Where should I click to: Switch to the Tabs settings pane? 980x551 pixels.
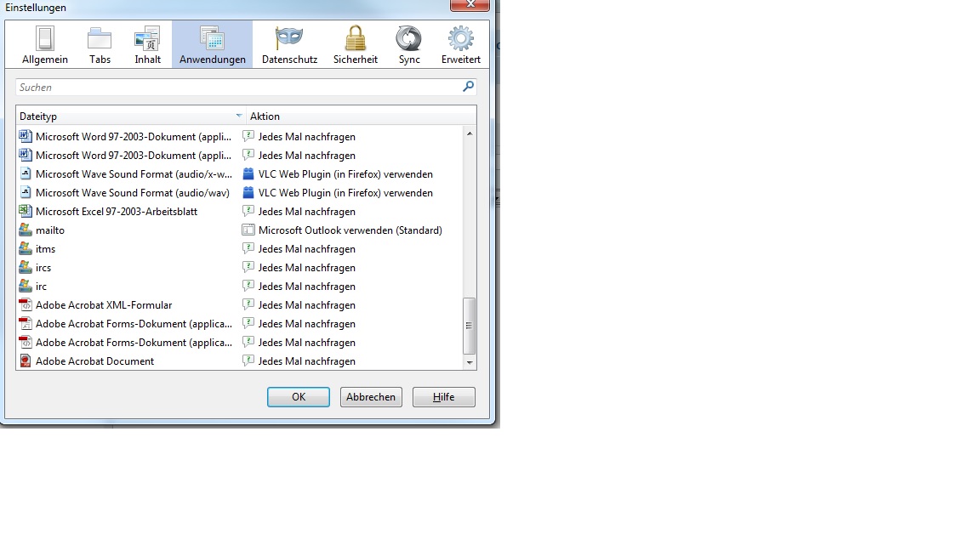(100, 45)
